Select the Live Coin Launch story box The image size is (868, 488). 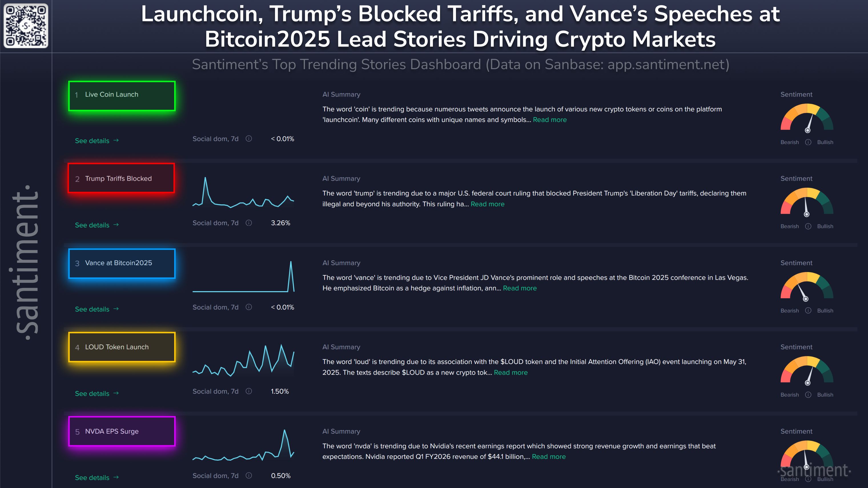[122, 96]
